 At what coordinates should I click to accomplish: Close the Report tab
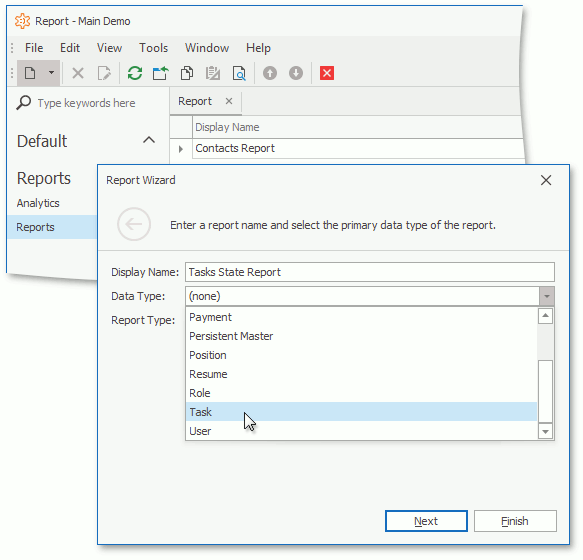pos(229,101)
